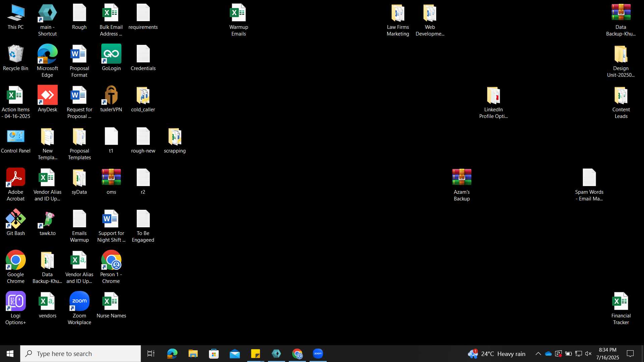Screen dimensions: 644x362
Task: Open Action Items - 04-16-2025 spreadsheet
Action: (15, 103)
